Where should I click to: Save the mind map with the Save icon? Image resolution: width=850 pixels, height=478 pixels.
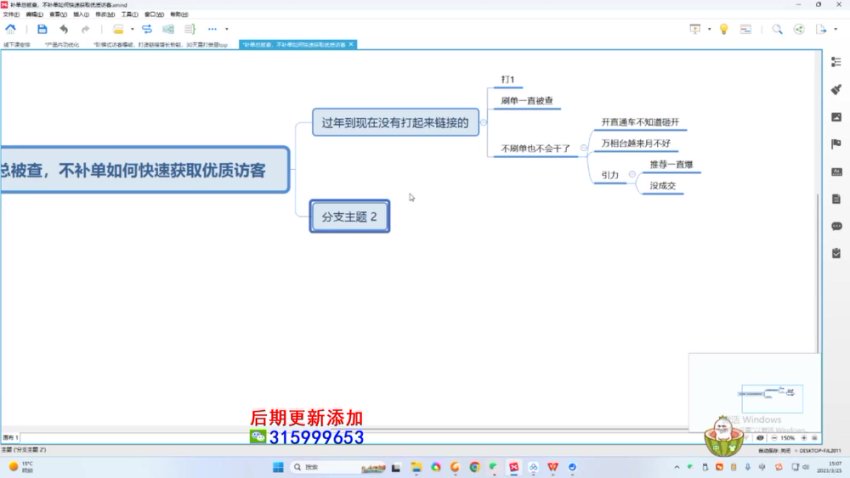pyautogui.click(x=42, y=29)
